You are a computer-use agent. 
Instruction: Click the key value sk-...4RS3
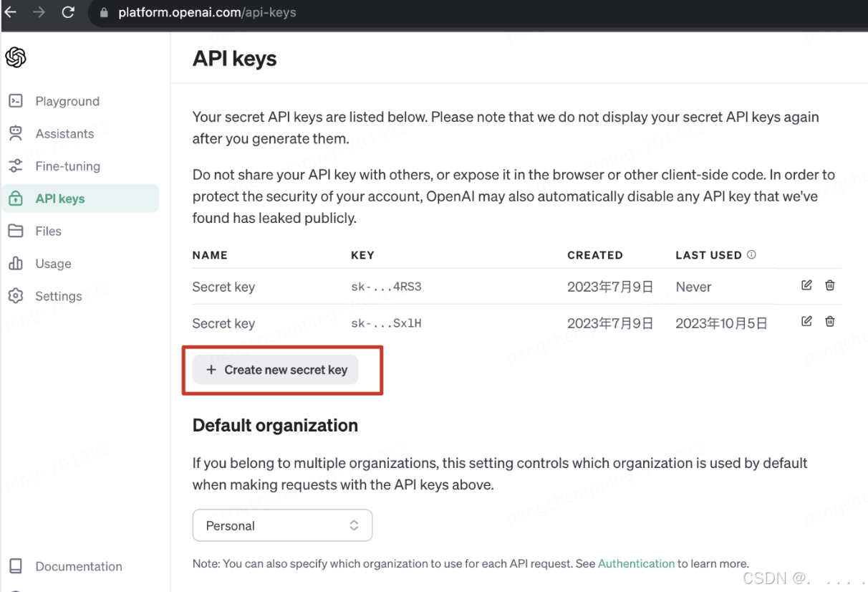pyautogui.click(x=386, y=287)
